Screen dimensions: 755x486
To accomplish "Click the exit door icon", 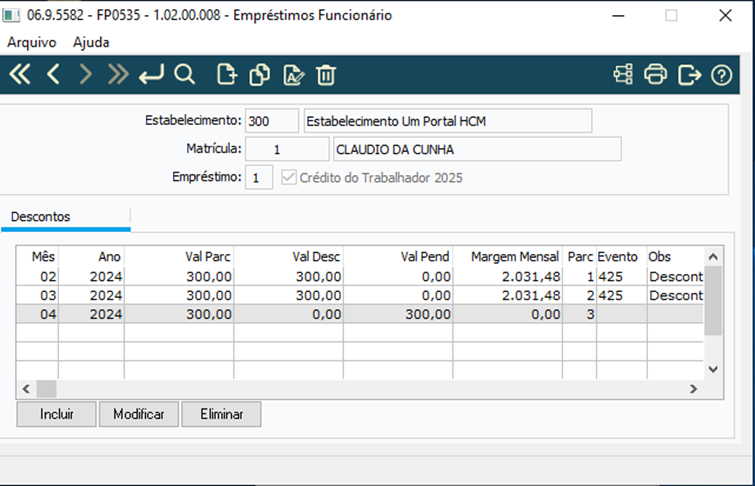I will click(689, 74).
